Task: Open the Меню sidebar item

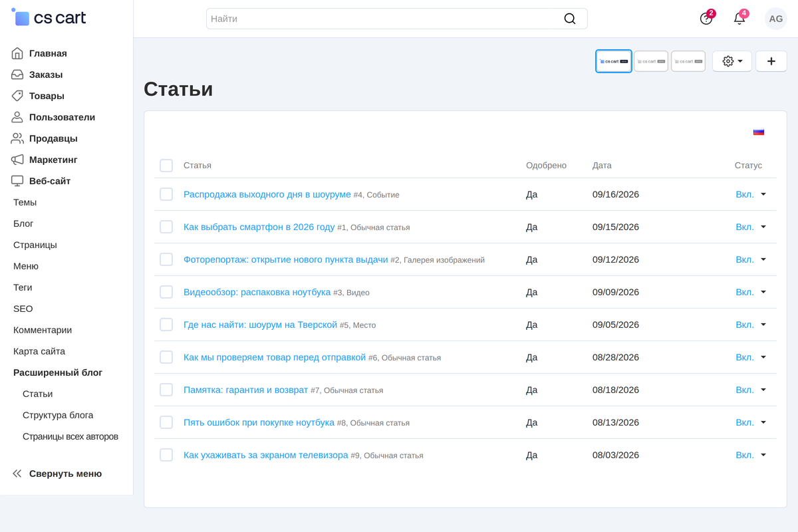Action: (26, 266)
